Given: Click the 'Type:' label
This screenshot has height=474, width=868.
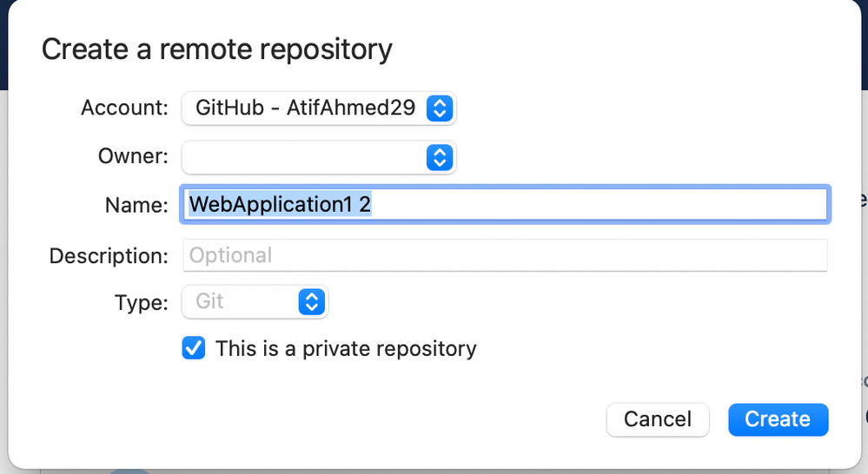Looking at the screenshot, I should [x=141, y=303].
